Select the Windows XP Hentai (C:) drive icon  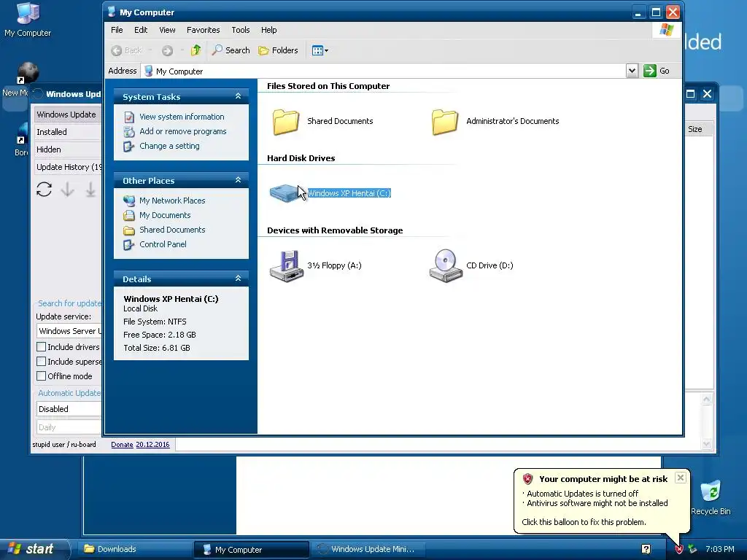[x=285, y=193]
